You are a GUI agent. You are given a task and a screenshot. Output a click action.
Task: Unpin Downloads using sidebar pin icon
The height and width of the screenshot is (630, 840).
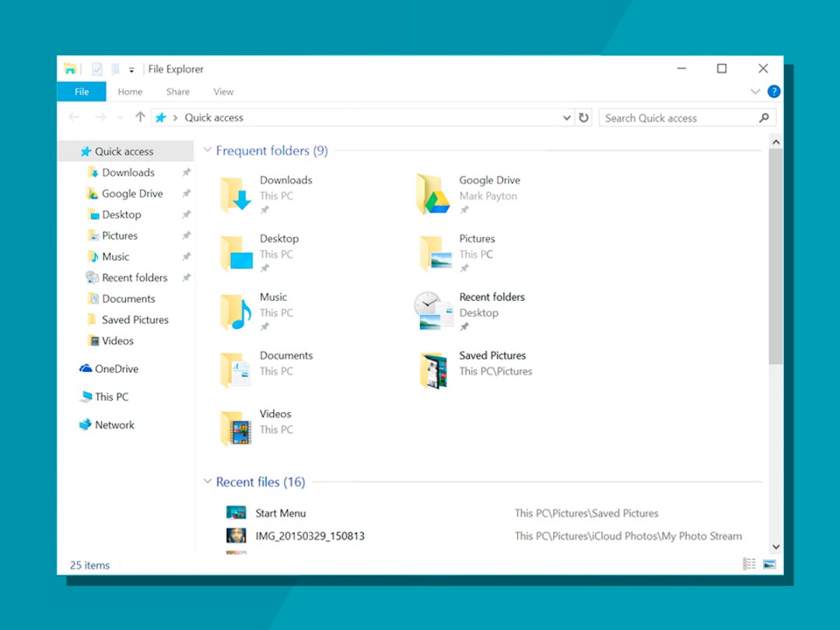[x=186, y=173]
